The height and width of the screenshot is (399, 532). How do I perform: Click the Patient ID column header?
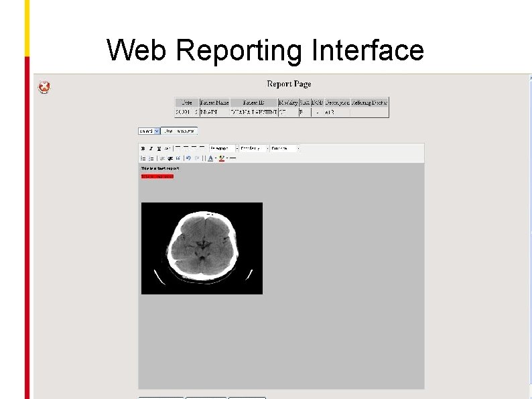(254, 102)
